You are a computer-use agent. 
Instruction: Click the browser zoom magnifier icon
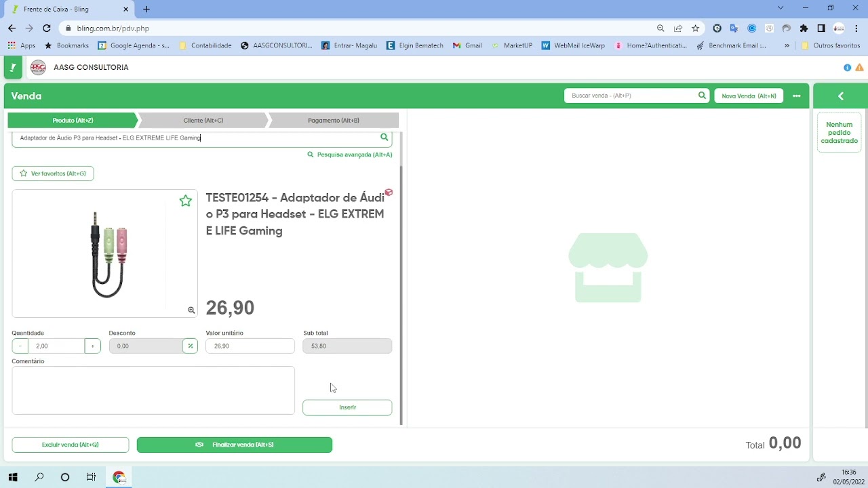[660, 28]
